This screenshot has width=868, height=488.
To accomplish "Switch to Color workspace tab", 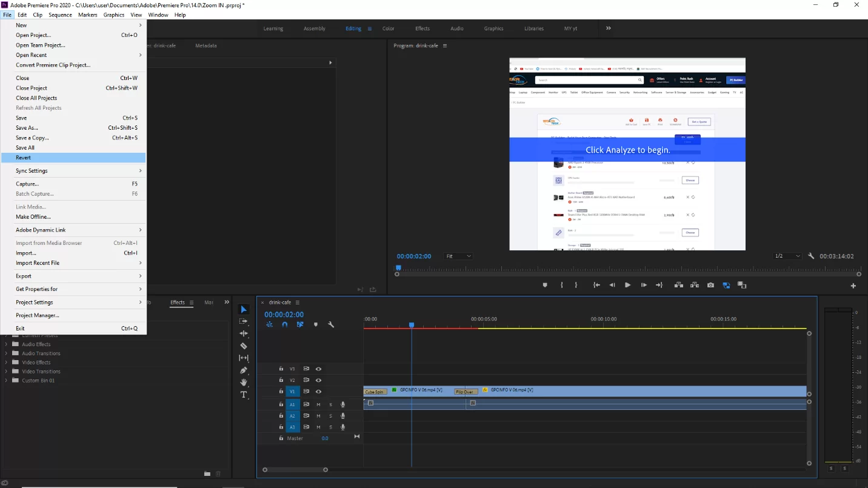I will coord(388,28).
